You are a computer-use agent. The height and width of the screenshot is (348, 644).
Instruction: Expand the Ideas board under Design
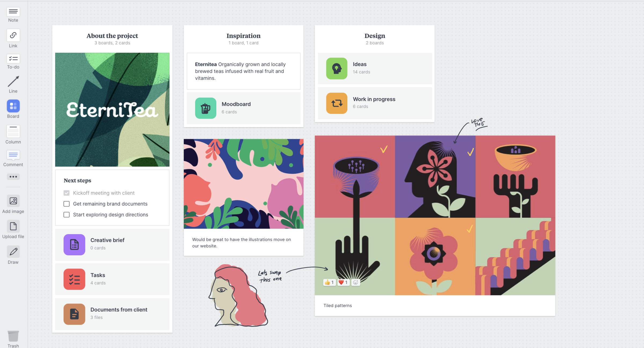click(375, 67)
